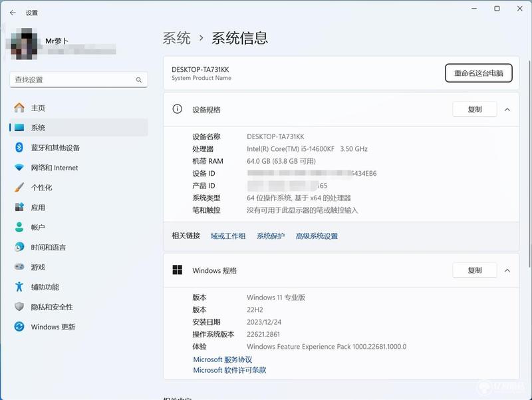
Task: Click RAM value 64.0 GB
Action: point(281,161)
